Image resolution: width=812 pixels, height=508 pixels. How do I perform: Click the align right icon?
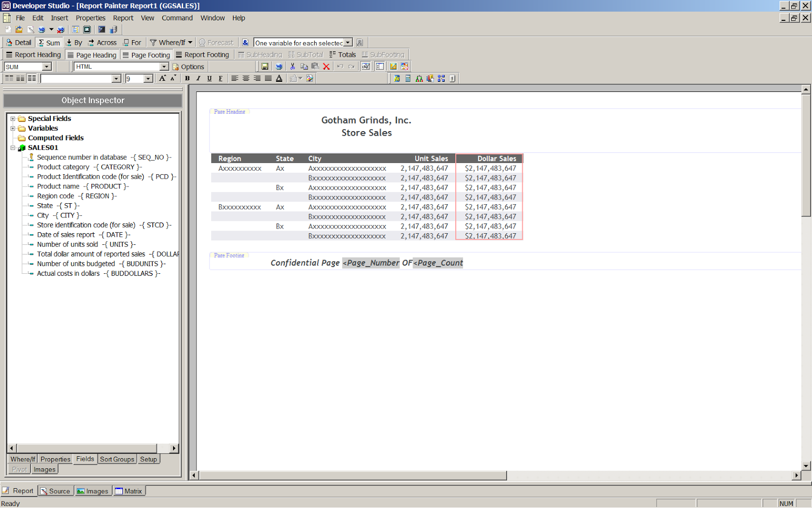[257, 78]
